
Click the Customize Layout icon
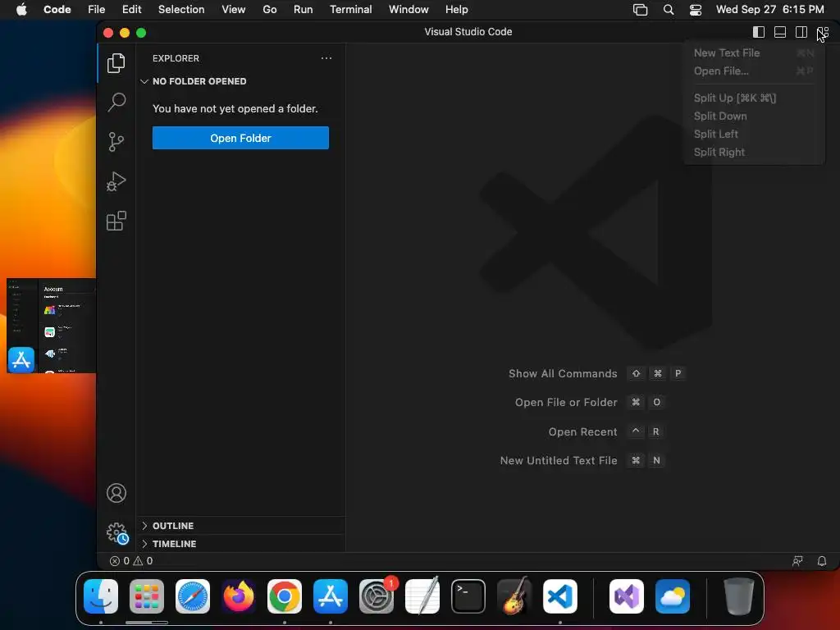[x=823, y=32]
